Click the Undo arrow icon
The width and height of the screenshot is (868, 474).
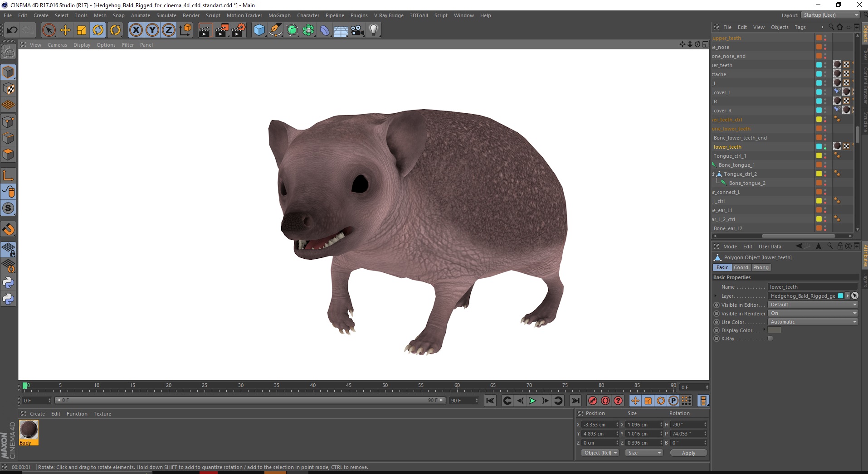click(12, 30)
